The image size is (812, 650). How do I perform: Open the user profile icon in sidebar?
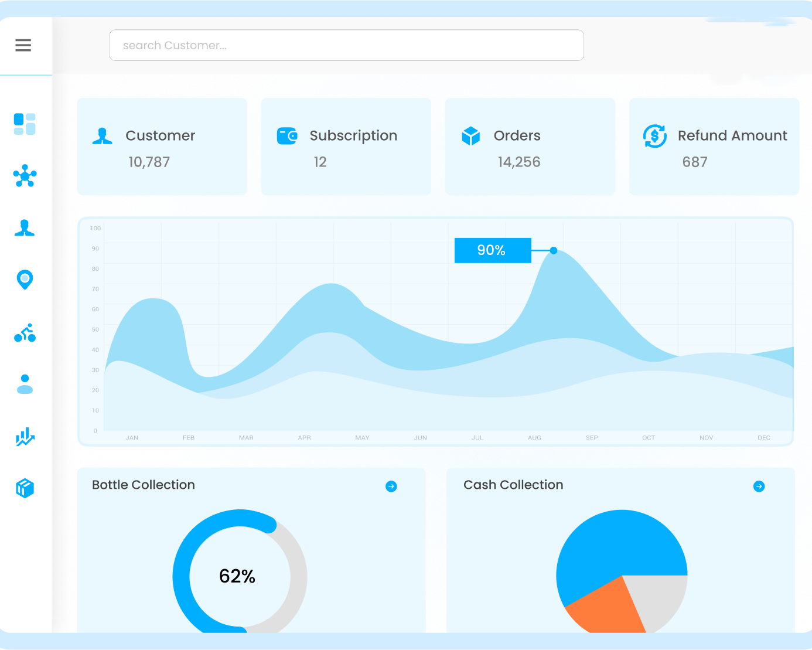[x=25, y=384]
